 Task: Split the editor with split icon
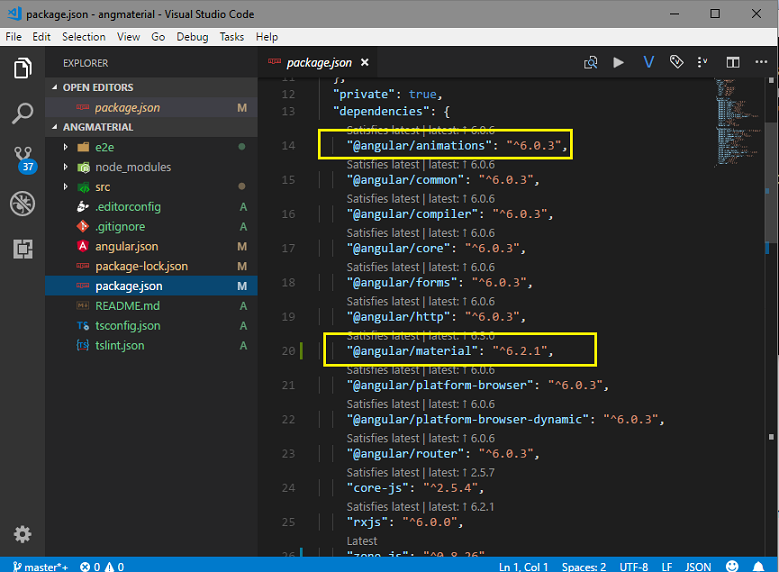(x=733, y=63)
